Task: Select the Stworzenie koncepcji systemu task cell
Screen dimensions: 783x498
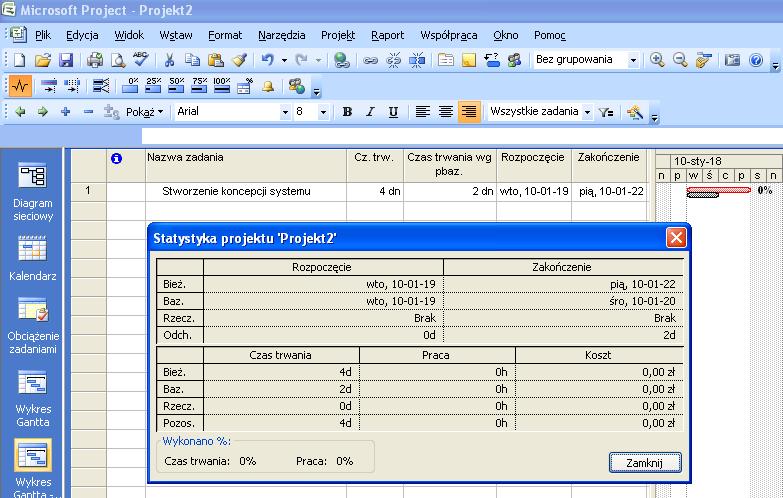Action: tap(246, 191)
